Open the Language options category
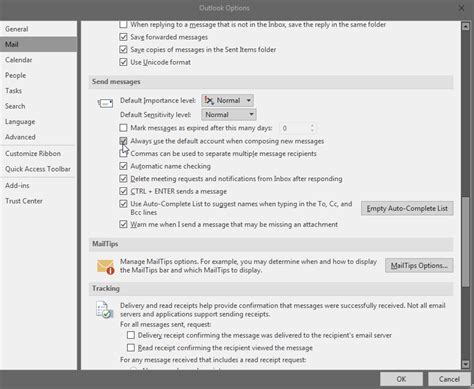474x389 pixels. click(x=38, y=122)
